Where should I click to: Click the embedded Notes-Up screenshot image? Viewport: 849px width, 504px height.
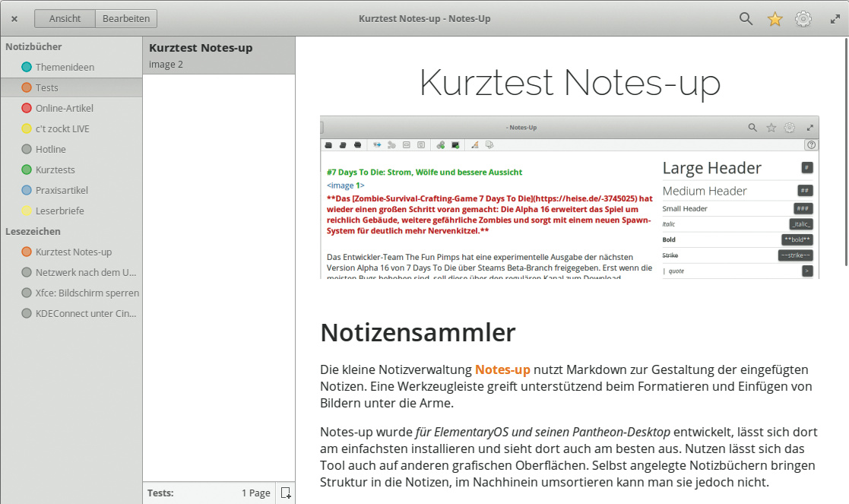tap(569, 198)
